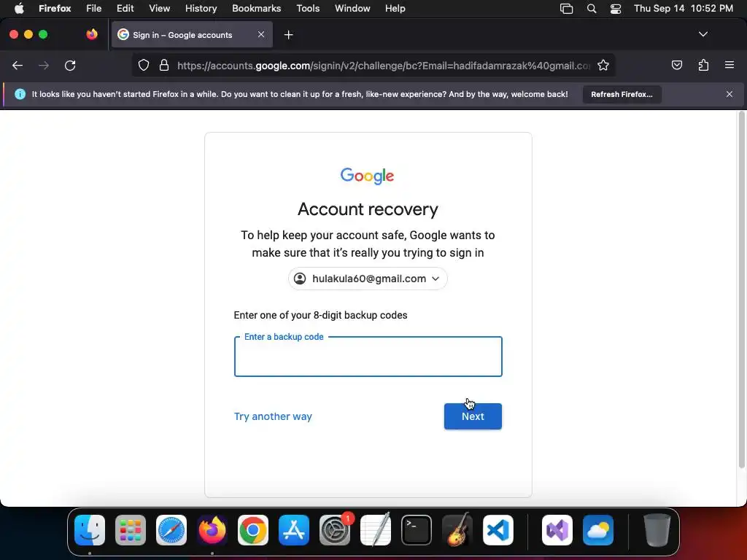Open the Tools menu
Screen dimensions: 747x560
(308, 9)
